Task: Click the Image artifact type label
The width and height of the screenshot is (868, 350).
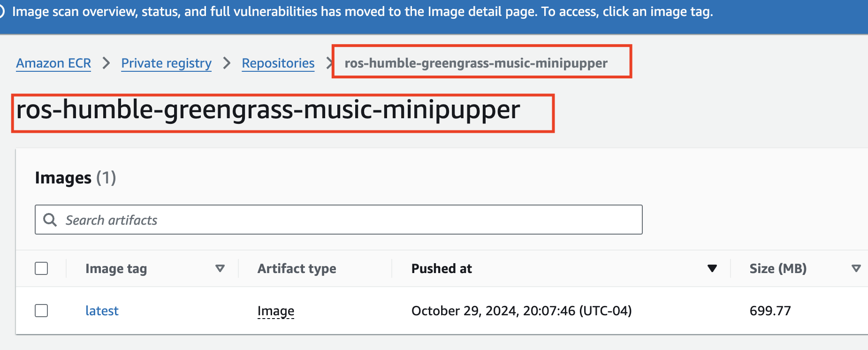Action: 276,311
